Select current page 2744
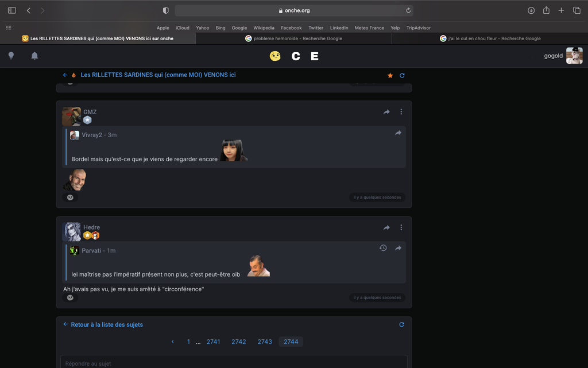Viewport: 588px width, 368px height. tap(291, 342)
